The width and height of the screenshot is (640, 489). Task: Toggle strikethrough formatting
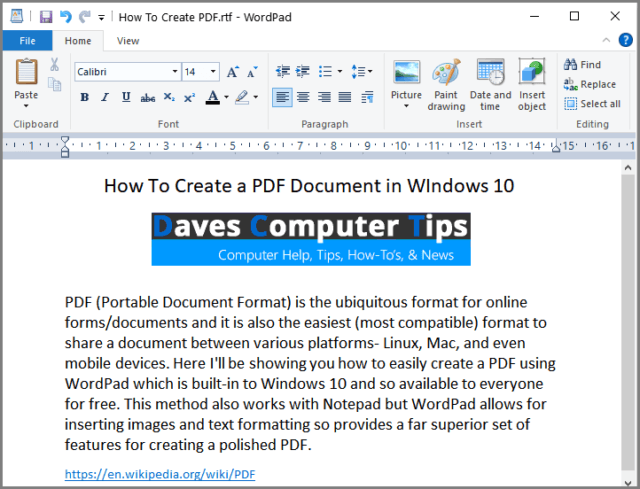coord(147,97)
